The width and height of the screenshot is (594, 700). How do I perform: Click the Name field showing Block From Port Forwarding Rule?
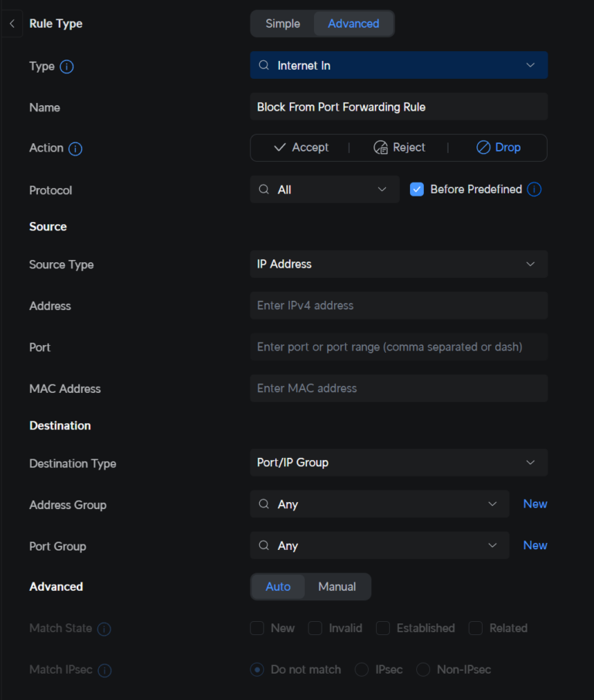click(x=398, y=107)
